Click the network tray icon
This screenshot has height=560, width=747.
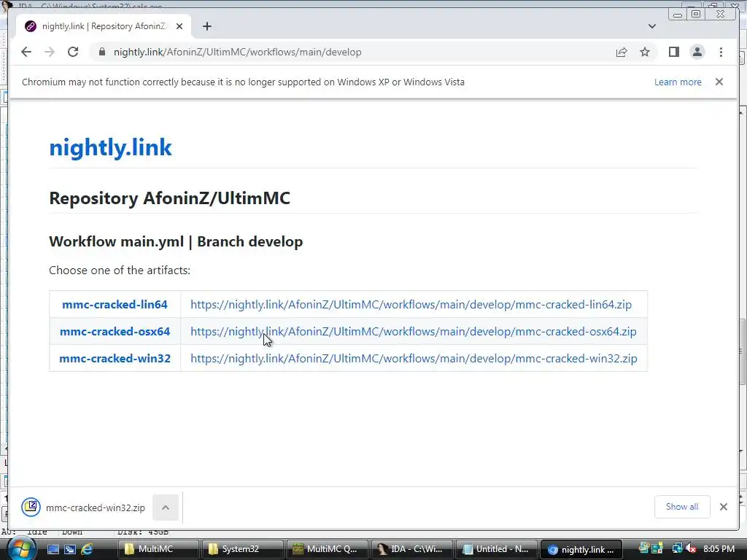coord(677,548)
